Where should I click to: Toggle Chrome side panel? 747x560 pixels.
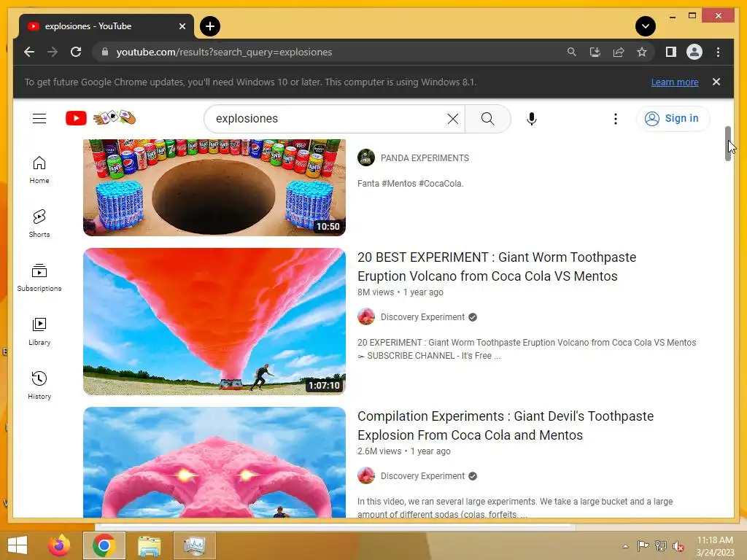coord(671,52)
